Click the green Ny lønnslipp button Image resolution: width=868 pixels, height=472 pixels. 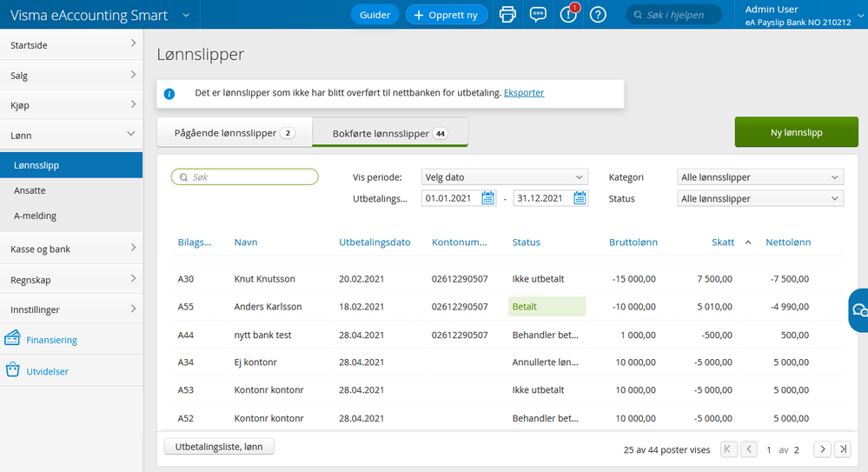click(796, 132)
